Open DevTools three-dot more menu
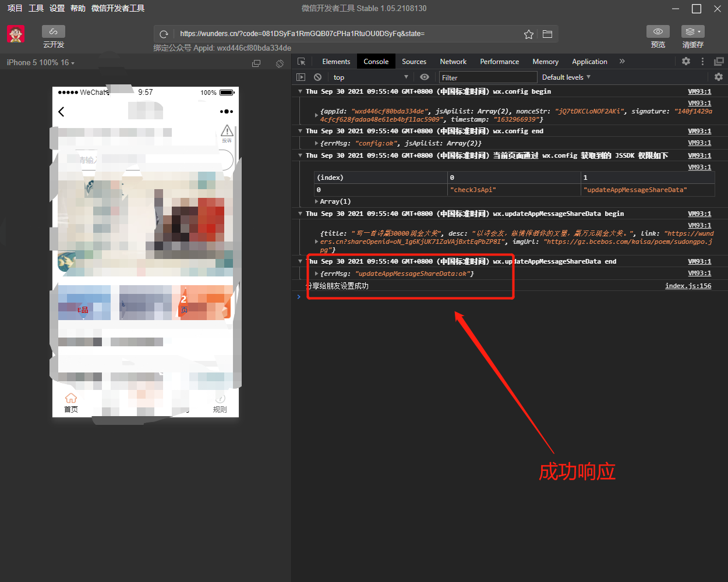 click(702, 61)
